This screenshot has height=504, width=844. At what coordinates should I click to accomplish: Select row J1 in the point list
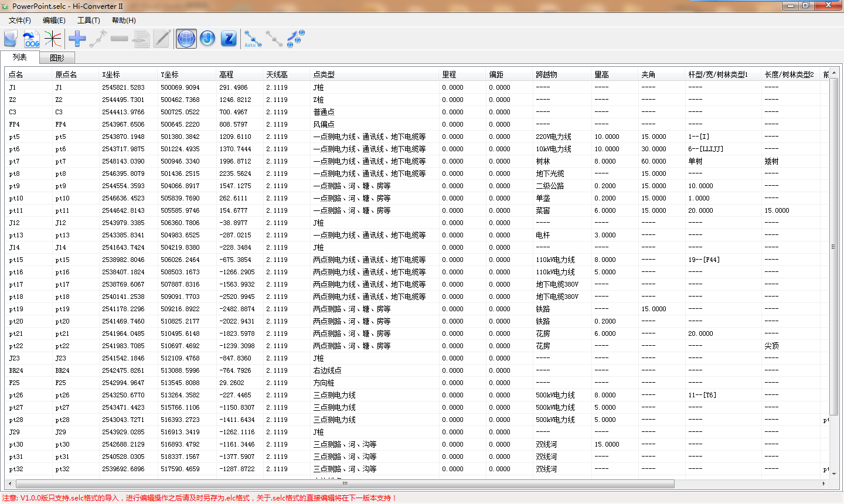(417, 87)
